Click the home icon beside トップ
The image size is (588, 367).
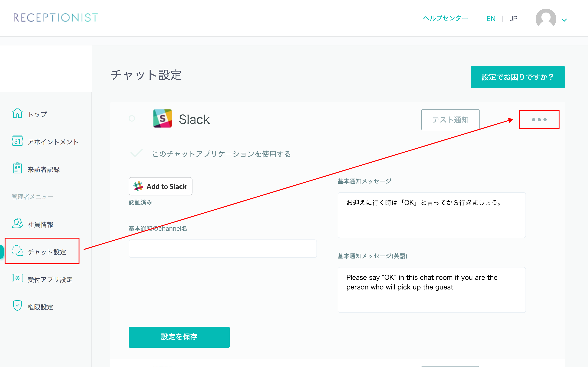[x=17, y=113]
